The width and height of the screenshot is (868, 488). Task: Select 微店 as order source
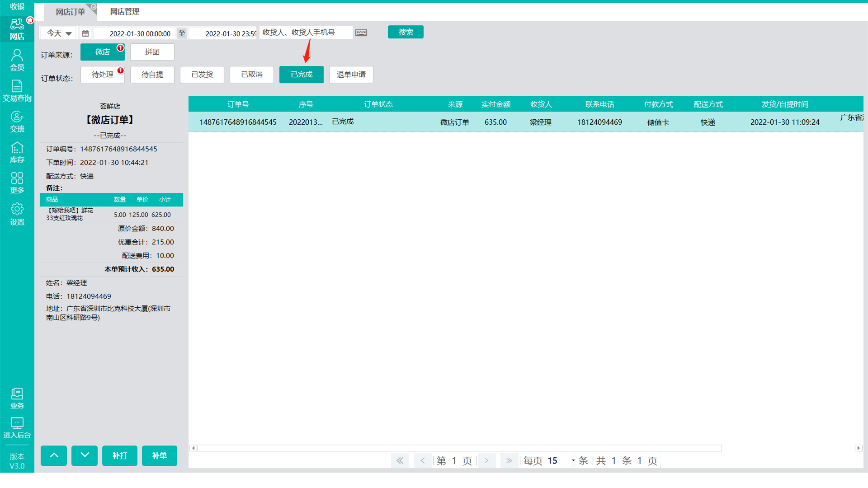(x=103, y=52)
